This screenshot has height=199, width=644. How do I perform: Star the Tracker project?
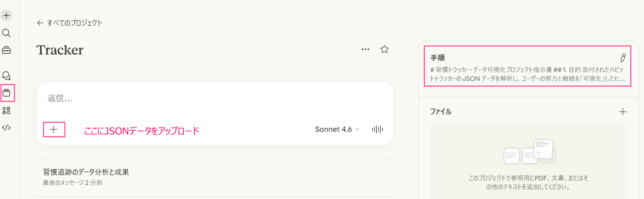pyautogui.click(x=384, y=49)
